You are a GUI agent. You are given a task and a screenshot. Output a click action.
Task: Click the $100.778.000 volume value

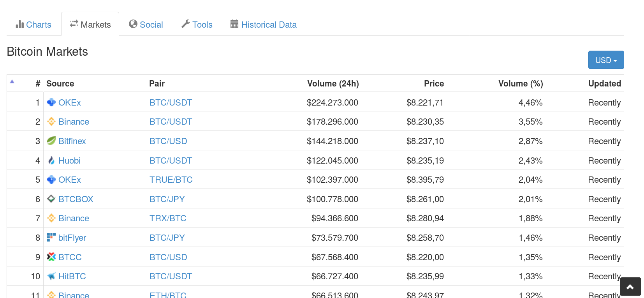pos(333,199)
